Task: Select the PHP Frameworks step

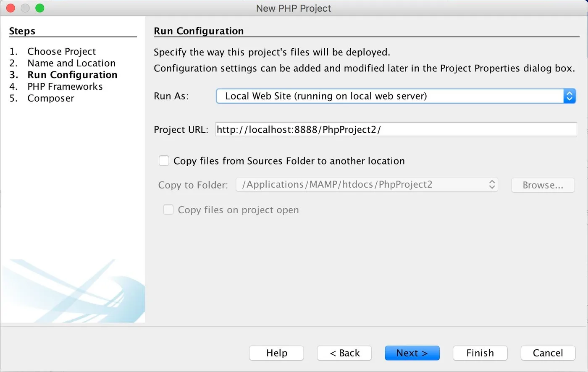Action: pyautogui.click(x=65, y=86)
